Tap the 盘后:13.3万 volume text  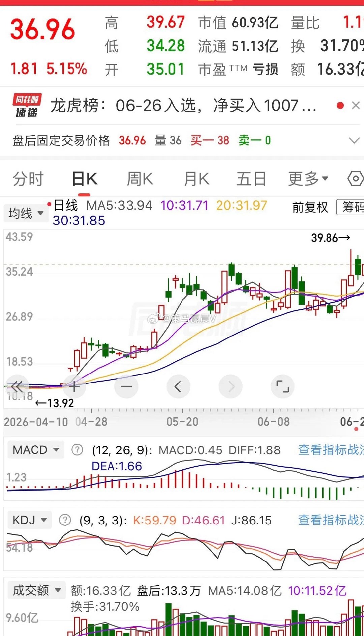pos(169,590)
